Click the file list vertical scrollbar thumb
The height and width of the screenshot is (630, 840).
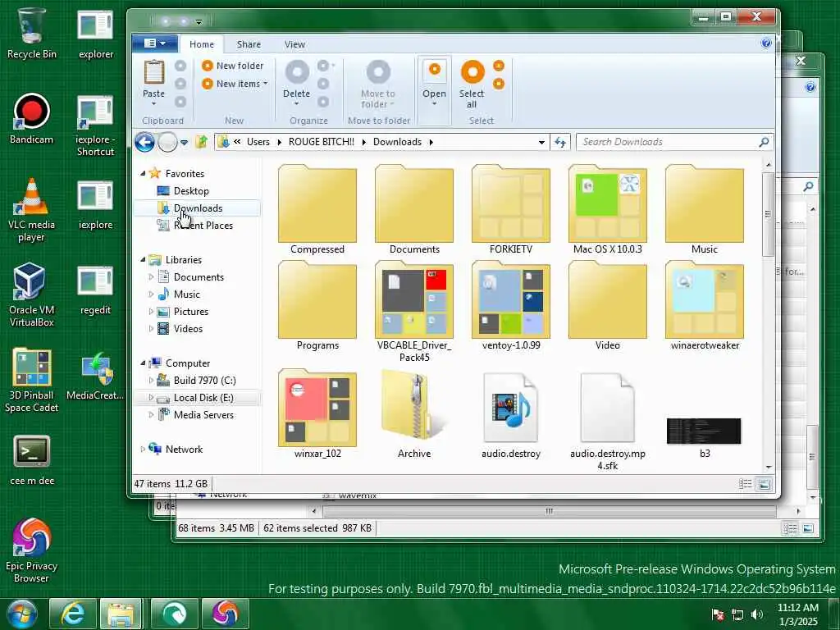tap(768, 214)
